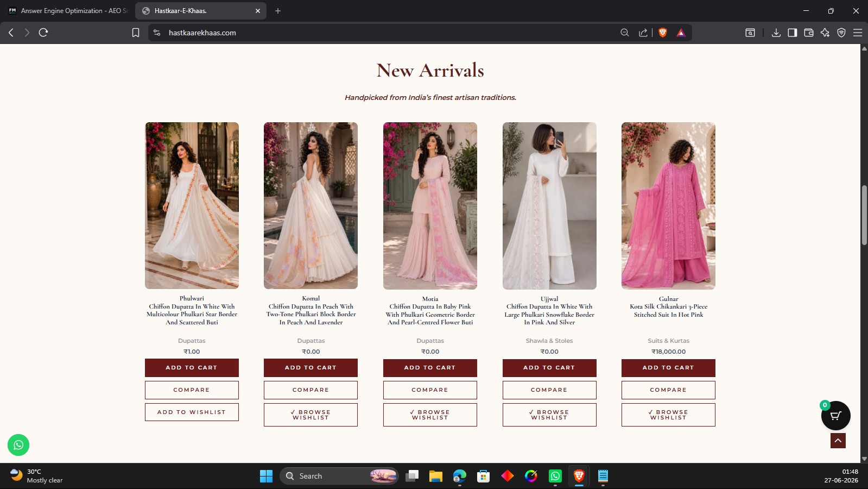Open the Brave VPN shield icon

[x=841, y=33]
